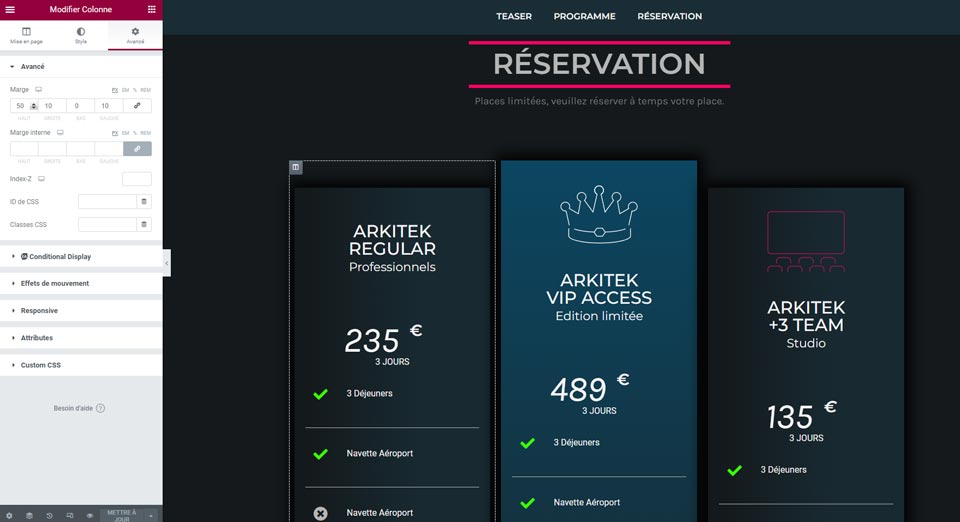Switch to the Mise en page tab

click(x=27, y=36)
